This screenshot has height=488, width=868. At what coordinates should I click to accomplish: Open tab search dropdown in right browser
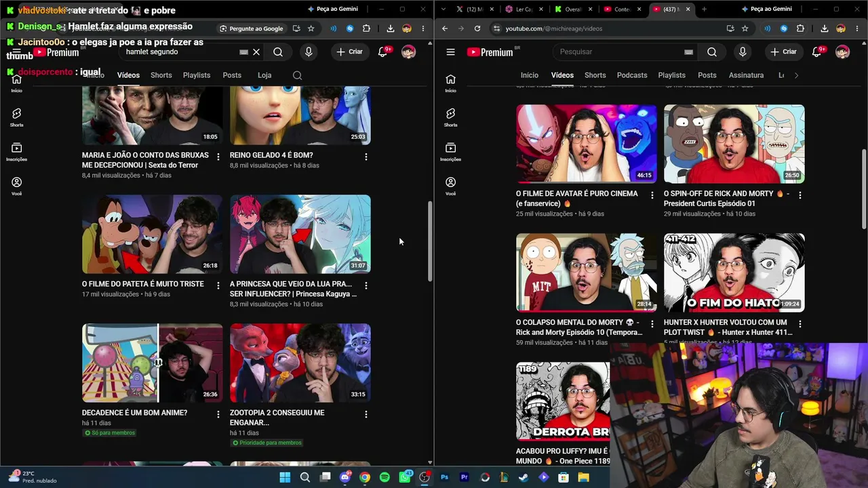[443, 9]
